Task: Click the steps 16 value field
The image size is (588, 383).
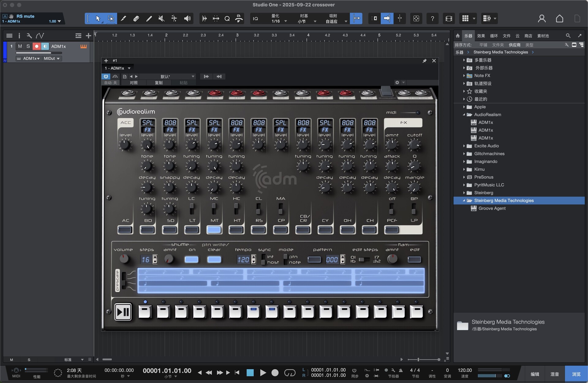Action: pyautogui.click(x=146, y=260)
